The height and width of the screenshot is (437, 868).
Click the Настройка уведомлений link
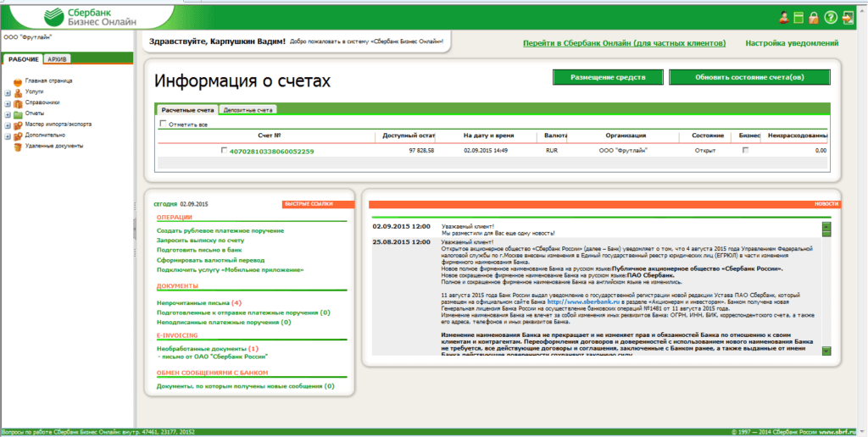(792, 42)
